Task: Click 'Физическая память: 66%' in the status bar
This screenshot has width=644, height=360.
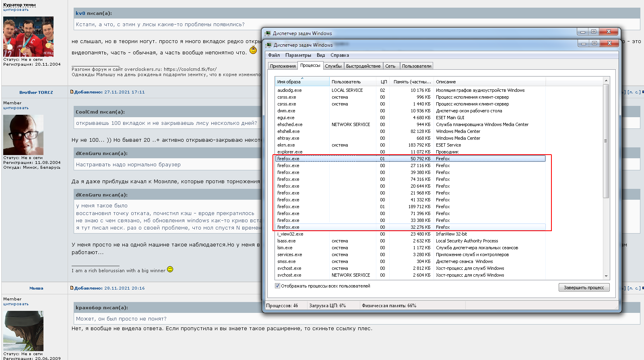Action: pyautogui.click(x=389, y=306)
